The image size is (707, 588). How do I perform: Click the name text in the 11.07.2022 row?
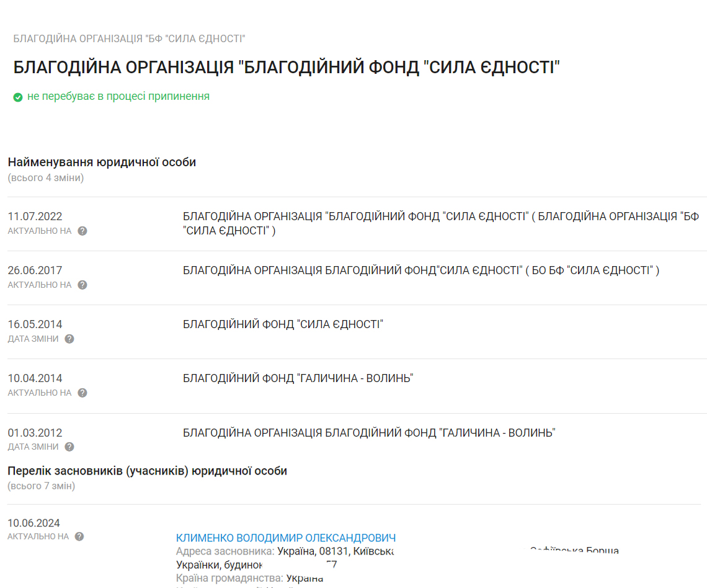click(440, 223)
